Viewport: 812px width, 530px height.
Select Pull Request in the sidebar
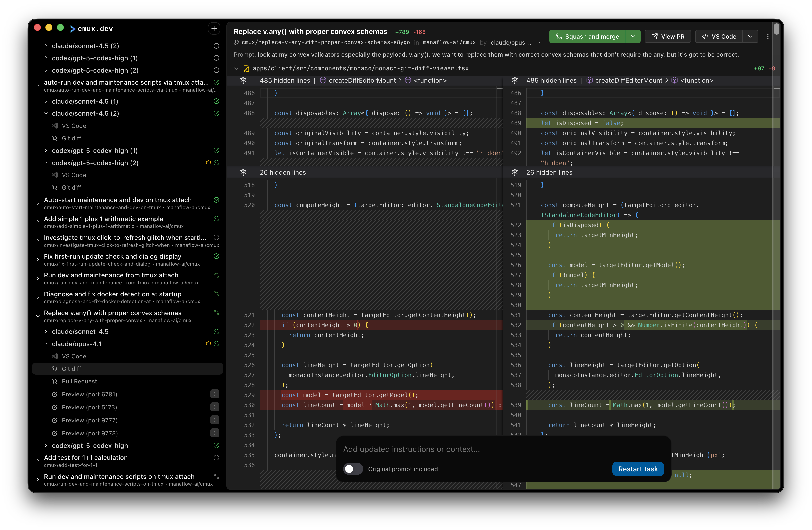point(79,381)
